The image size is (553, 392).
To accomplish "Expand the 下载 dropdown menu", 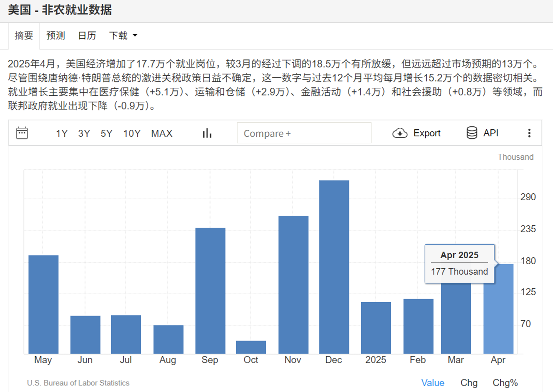I will click(x=123, y=35).
